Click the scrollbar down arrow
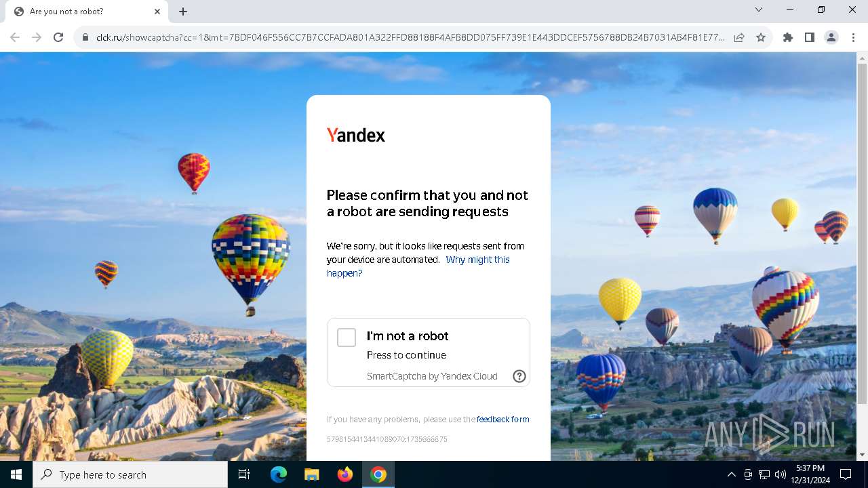Image resolution: width=868 pixels, height=488 pixels. [x=863, y=455]
